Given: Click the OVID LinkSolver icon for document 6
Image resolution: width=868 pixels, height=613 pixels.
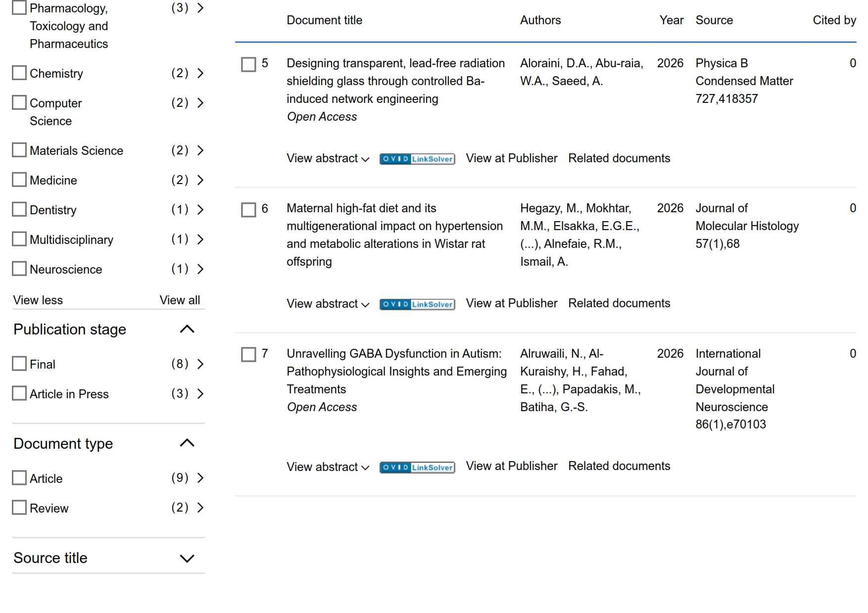Looking at the screenshot, I should (x=417, y=304).
